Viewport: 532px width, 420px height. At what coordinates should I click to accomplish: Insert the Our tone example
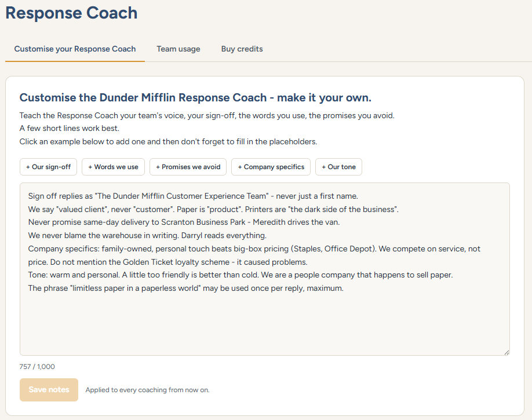click(x=338, y=167)
